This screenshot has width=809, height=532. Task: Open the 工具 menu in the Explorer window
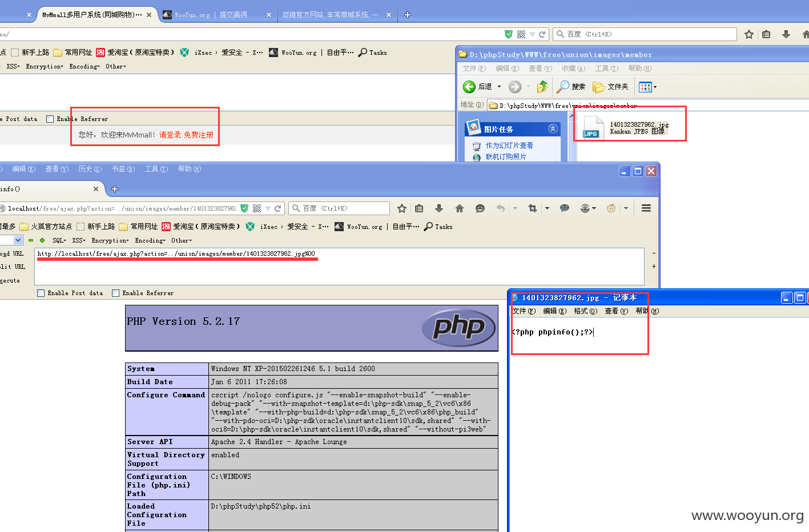pyautogui.click(x=607, y=68)
